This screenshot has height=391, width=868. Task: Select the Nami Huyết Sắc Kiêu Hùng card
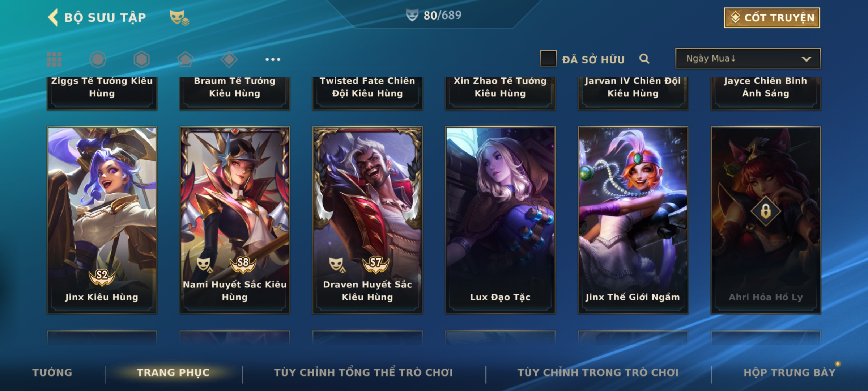[x=235, y=220]
